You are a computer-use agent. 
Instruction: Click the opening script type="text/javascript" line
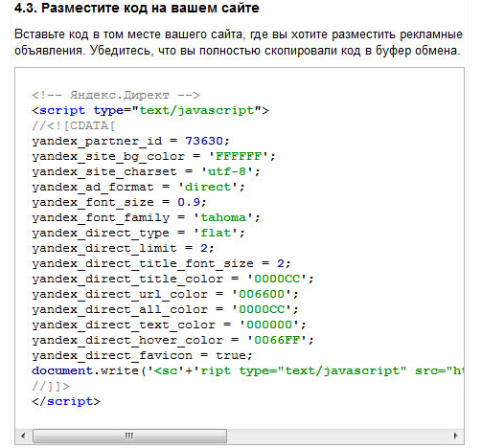coord(150,111)
